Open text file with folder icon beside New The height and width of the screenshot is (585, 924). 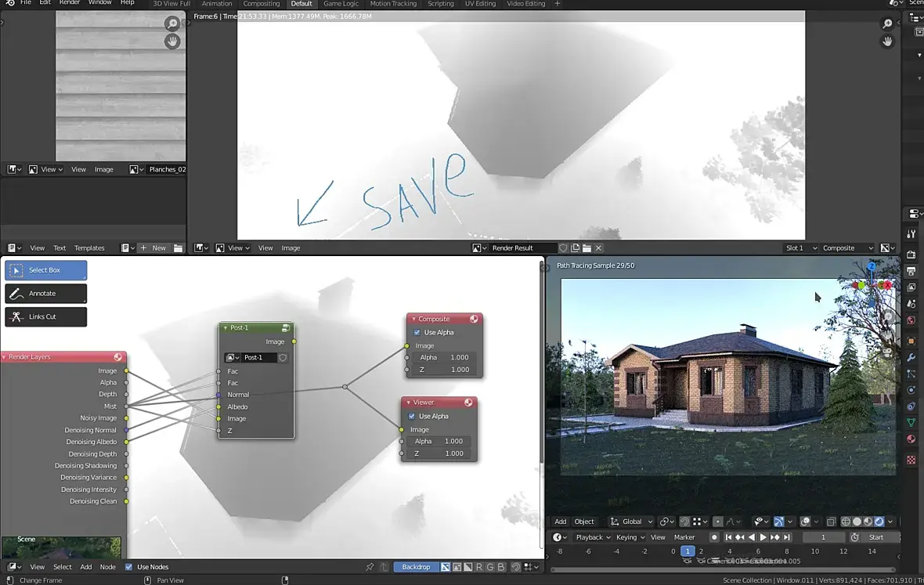tap(178, 248)
